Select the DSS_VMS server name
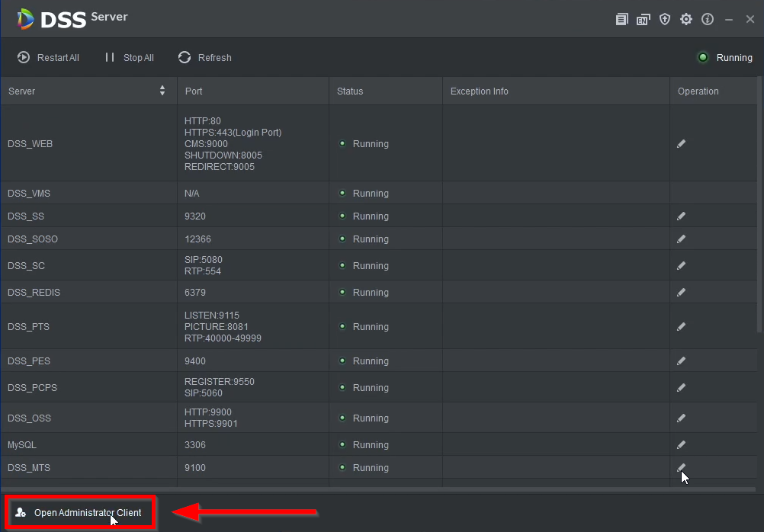Viewport: 764px width, 532px height. coord(29,194)
